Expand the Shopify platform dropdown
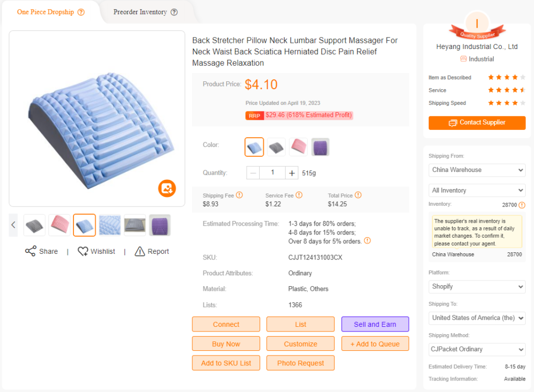 coord(477,287)
